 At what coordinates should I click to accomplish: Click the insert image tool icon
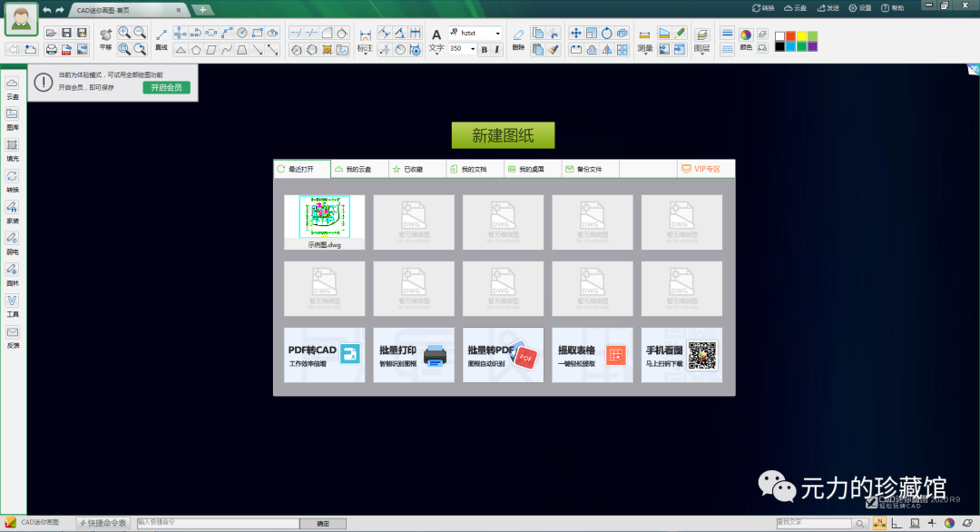[x=342, y=50]
